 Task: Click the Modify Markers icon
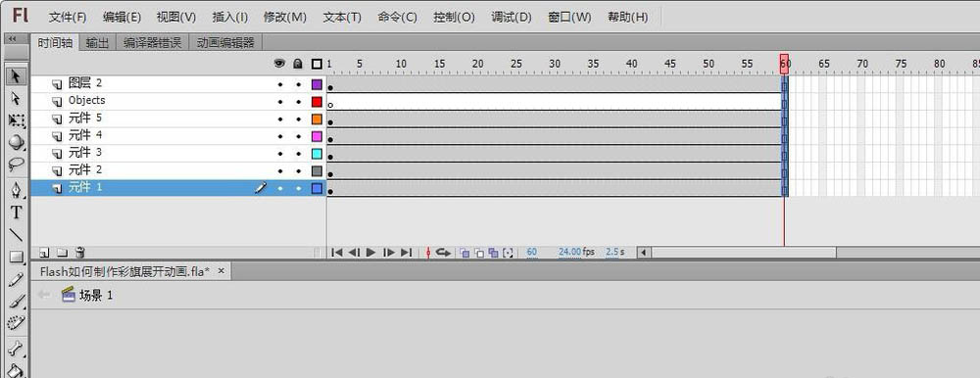pos(508,253)
